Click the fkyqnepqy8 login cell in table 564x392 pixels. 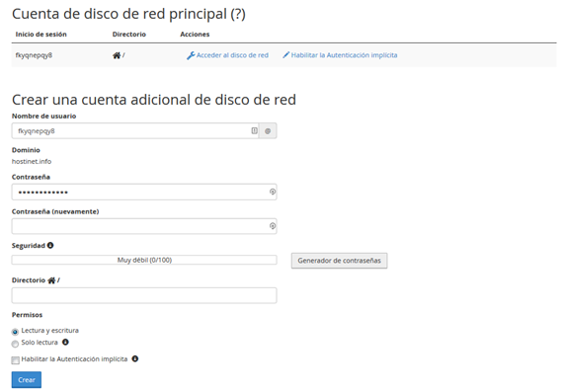(x=34, y=55)
